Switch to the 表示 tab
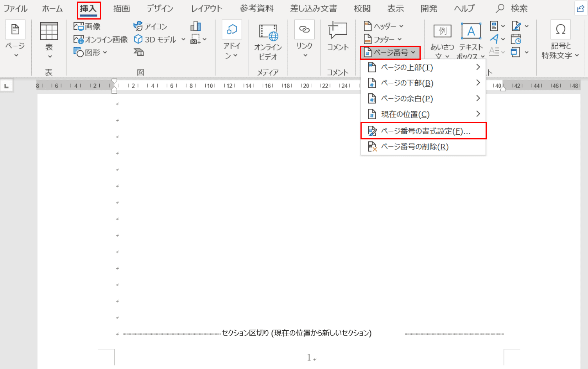588x369 pixels. click(x=395, y=8)
